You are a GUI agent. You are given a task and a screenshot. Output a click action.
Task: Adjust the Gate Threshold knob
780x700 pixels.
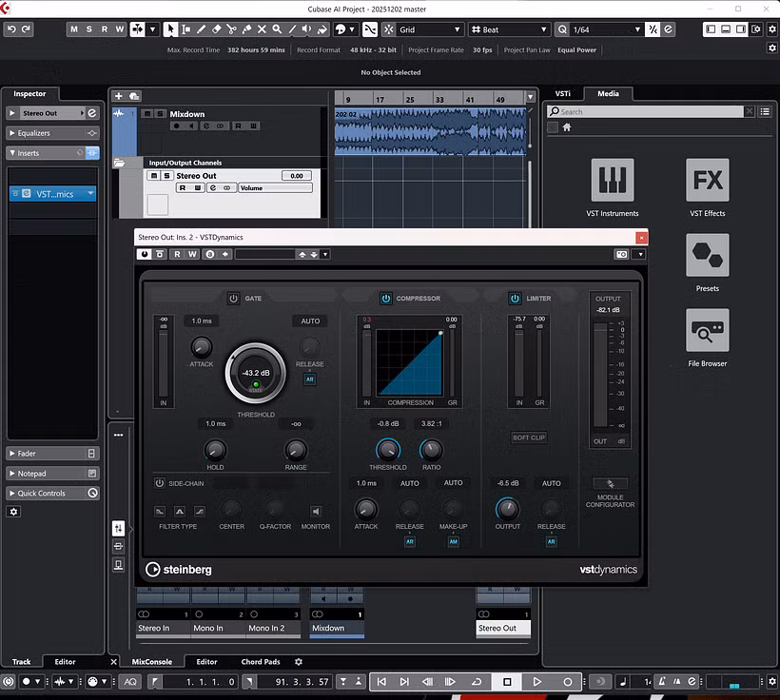click(x=256, y=373)
